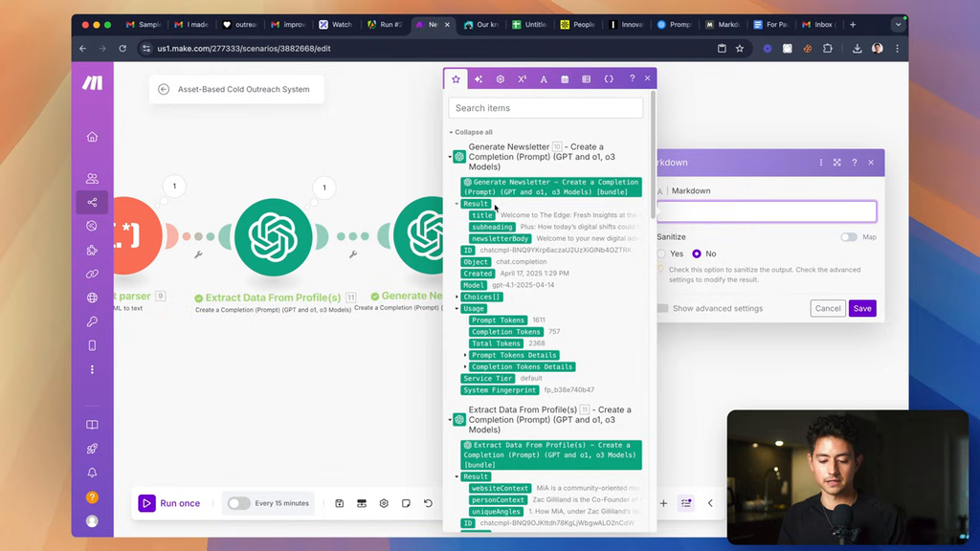This screenshot has height=551, width=980.
Task: Insert the newsletterBody variable pill
Action: coord(501,238)
